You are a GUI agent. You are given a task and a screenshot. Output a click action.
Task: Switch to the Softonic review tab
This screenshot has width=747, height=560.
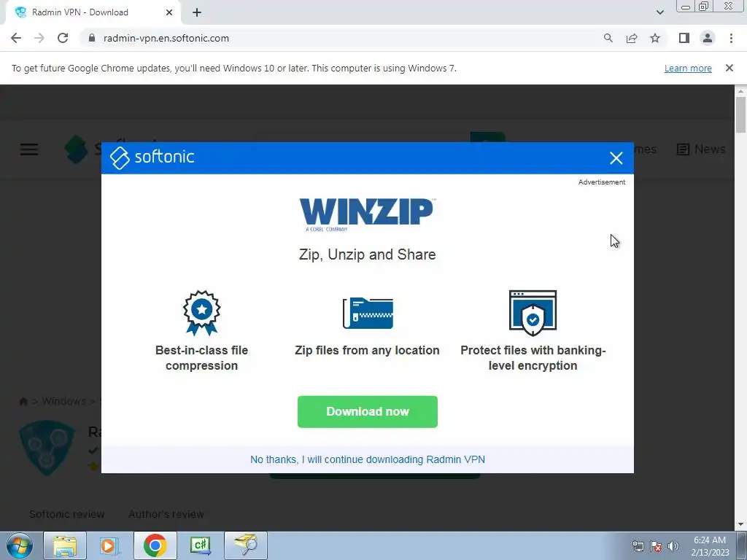pyautogui.click(x=66, y=514)
